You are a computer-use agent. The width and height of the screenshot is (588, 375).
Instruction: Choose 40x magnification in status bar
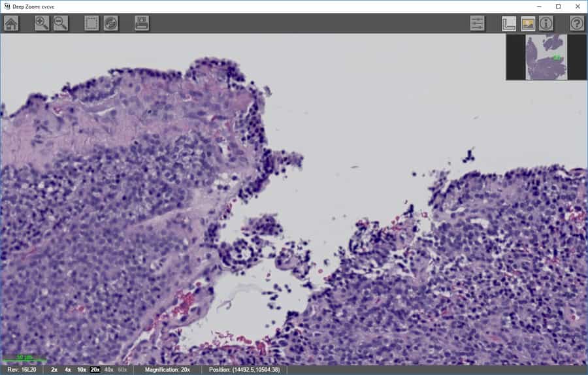click(x=109, y=370)
